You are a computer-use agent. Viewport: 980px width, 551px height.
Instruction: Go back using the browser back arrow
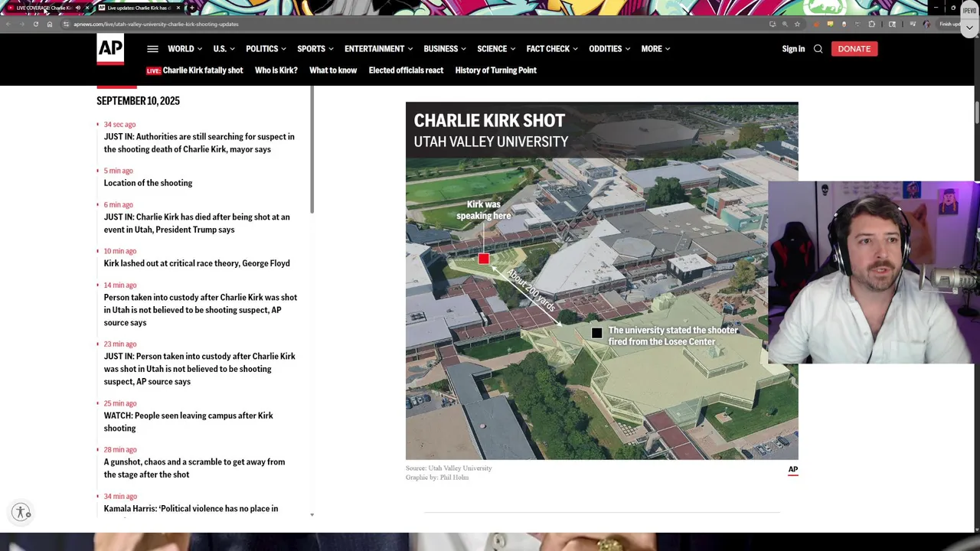pyautogui.click(x=8, y=24)
